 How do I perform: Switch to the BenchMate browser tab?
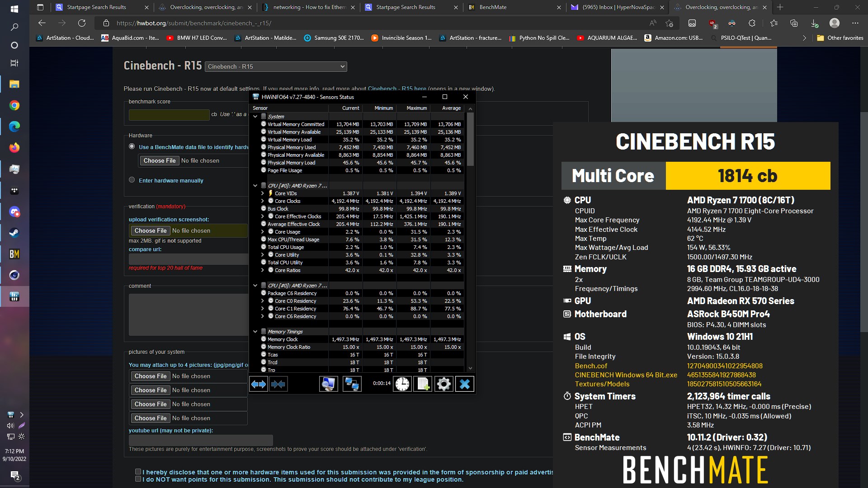pos(514,7)
